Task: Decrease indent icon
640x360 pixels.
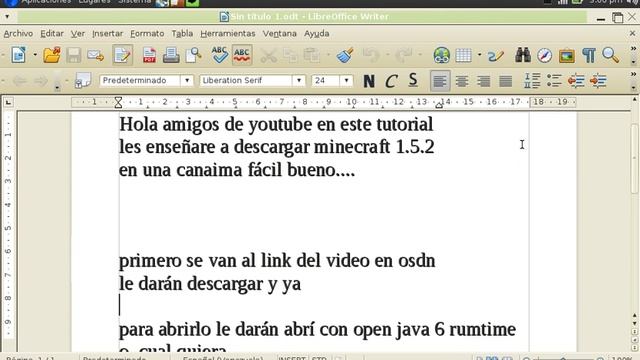Action: pyautogui.click(x=576, y=81)
